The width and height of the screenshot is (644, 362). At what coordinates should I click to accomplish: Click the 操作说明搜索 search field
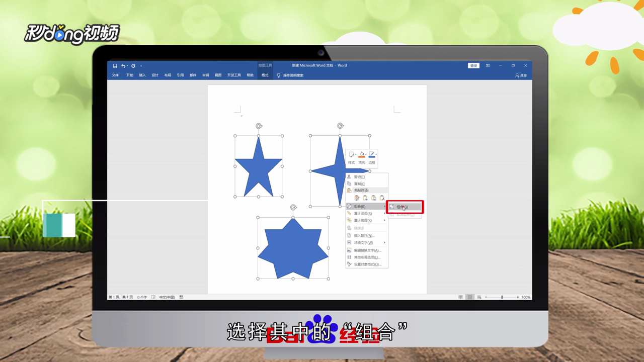293,75
